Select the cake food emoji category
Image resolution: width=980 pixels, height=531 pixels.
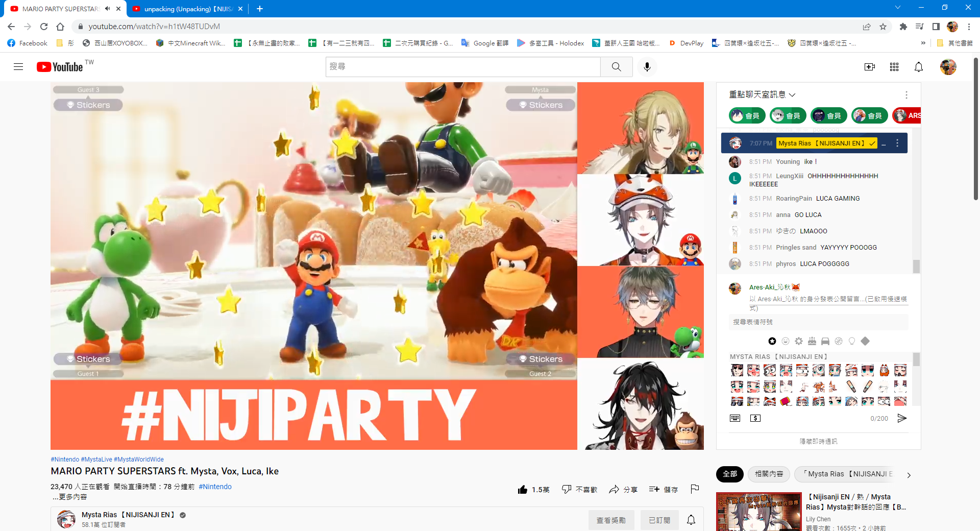tap(812, 341)
